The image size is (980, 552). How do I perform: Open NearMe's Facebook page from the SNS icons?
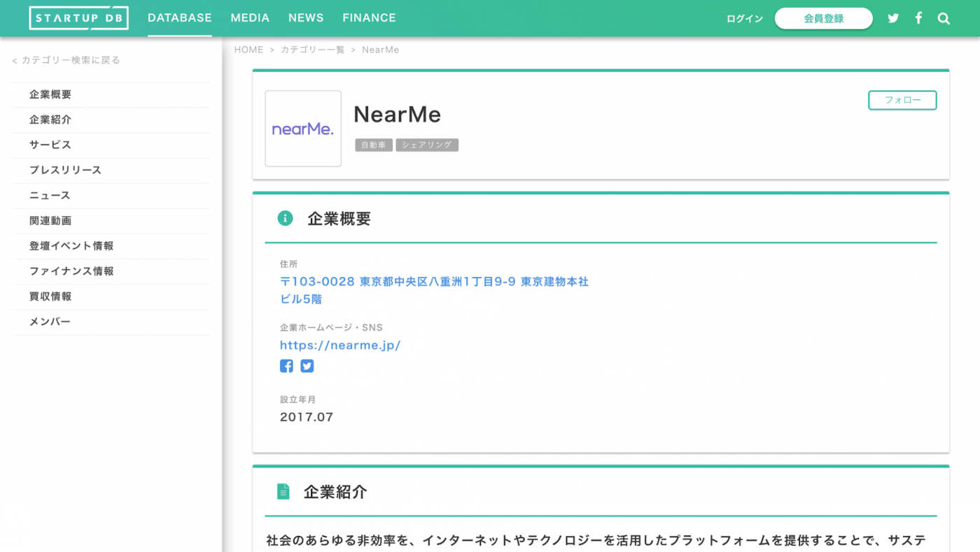[x=286, y=365]
